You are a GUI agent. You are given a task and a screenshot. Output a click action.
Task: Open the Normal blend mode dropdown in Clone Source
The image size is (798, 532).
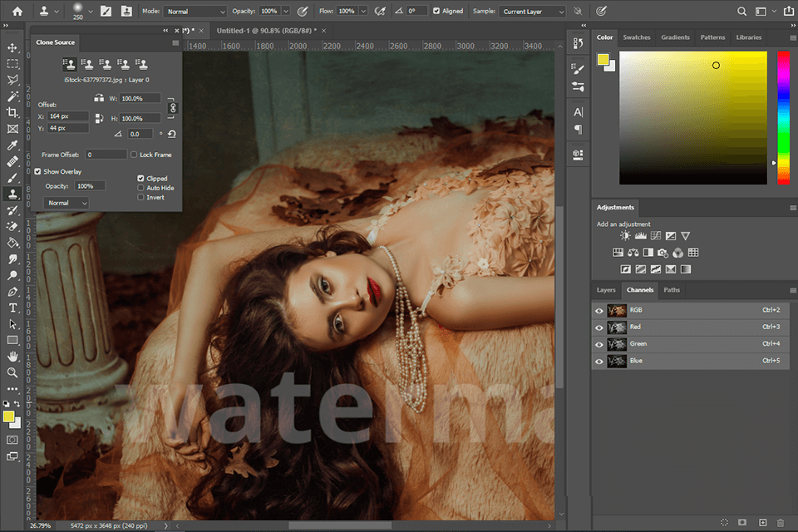(66, 202)
